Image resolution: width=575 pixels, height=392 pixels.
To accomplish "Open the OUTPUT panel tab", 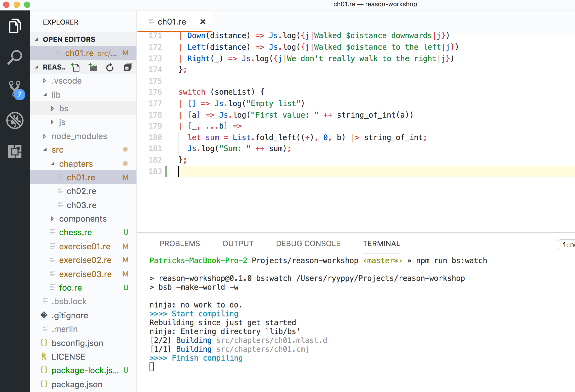I will (x=238, y=244).
